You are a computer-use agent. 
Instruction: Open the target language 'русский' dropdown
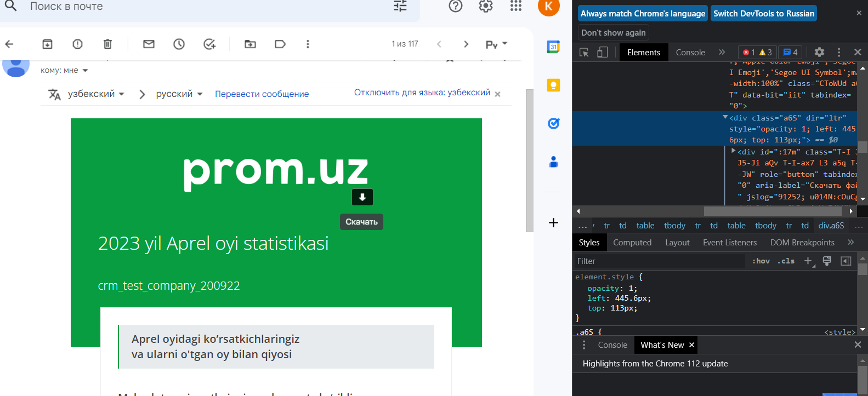coord(179,94)
